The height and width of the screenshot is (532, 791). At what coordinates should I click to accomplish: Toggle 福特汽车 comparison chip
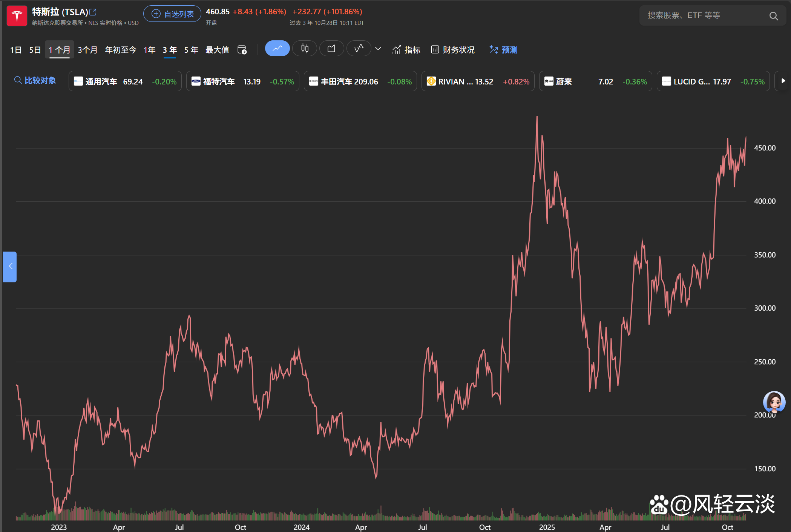coord(242,81)
